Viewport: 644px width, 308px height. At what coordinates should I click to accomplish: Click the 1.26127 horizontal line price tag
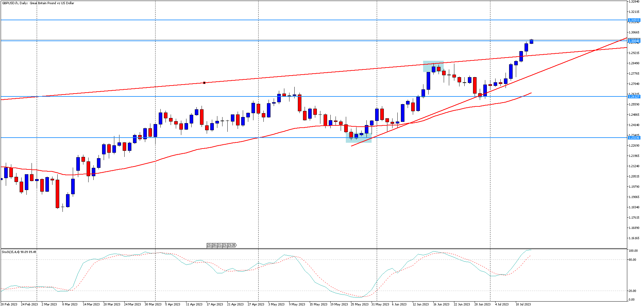(634, 96)
